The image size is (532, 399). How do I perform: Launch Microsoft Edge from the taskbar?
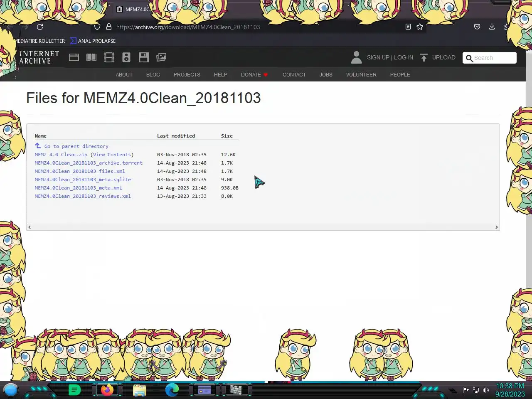172,390
